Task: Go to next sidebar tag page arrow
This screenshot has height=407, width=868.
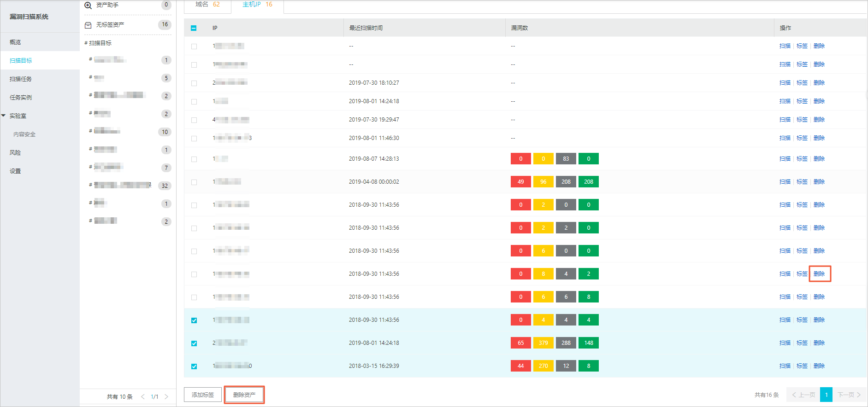Action: click(166, 396)
